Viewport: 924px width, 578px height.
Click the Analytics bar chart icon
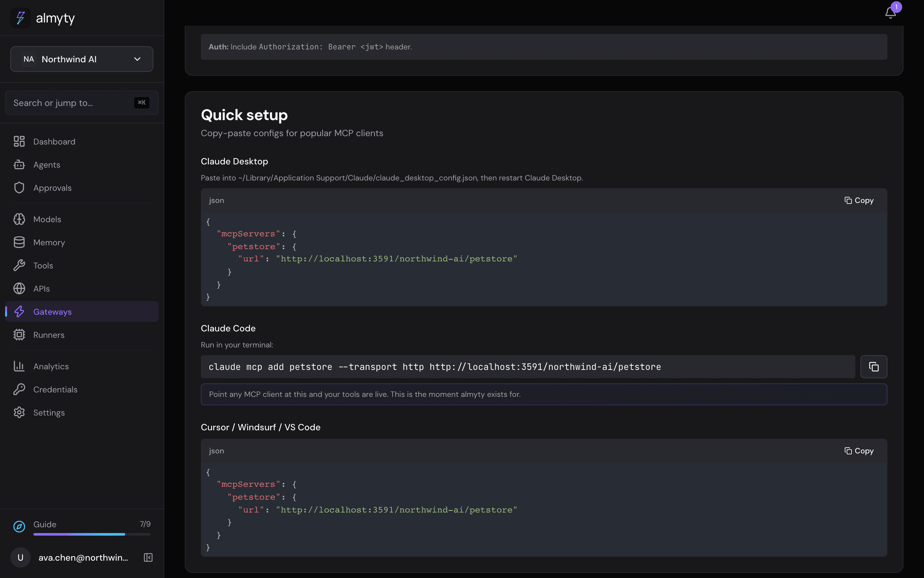[x=19, y=366]
